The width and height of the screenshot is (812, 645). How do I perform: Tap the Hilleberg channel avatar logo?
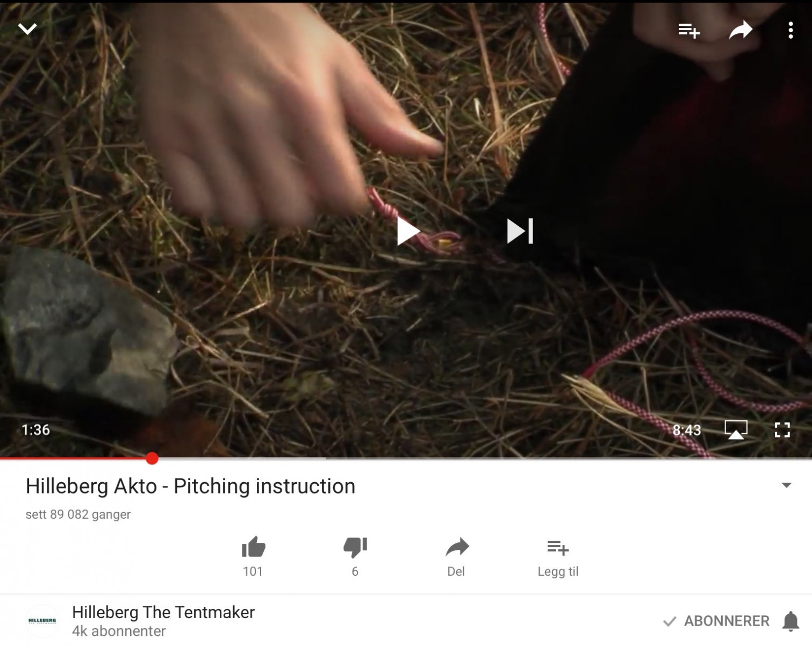pos(42,621)
